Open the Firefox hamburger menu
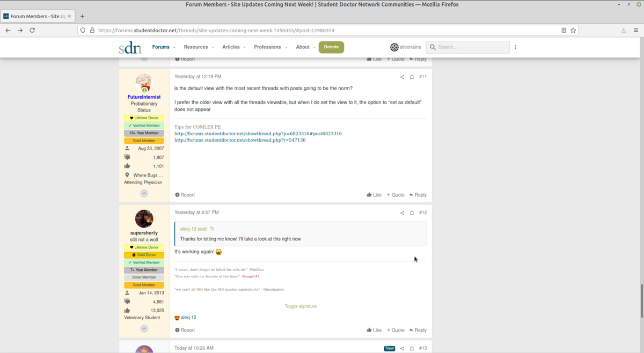The image size is (644, 353). click(636, 31)
